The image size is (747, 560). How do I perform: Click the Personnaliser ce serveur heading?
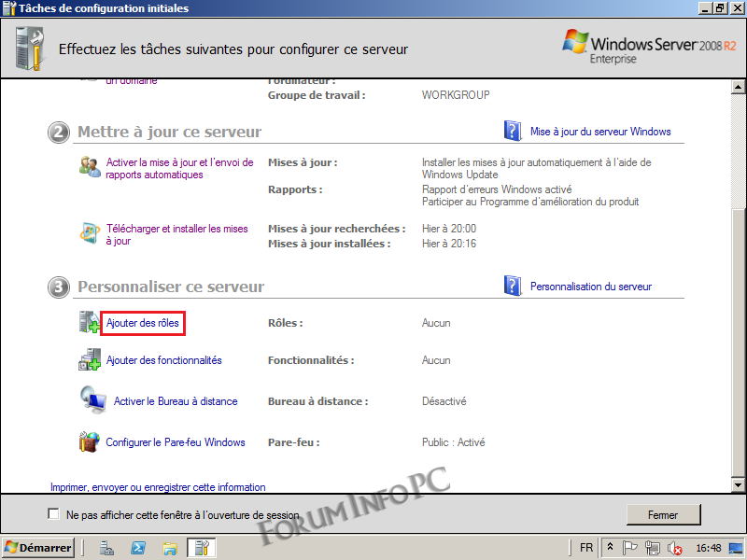pyautogui.click(x=171, y=287)
